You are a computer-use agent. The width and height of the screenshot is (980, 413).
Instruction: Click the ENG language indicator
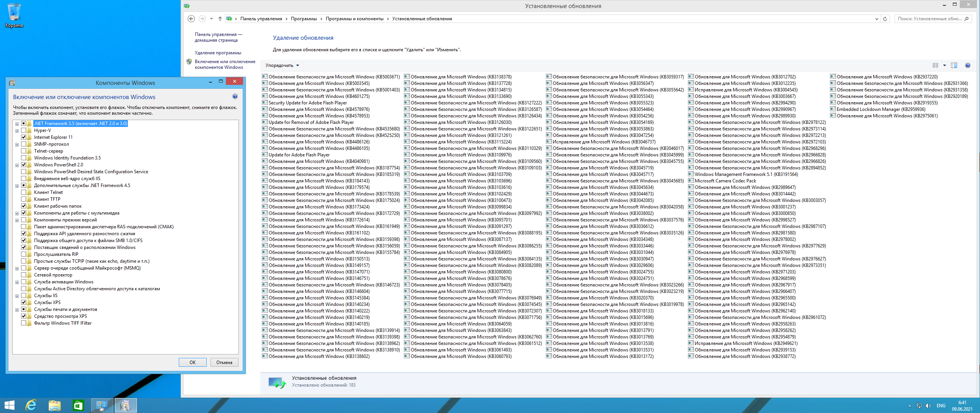pos(941,406)
